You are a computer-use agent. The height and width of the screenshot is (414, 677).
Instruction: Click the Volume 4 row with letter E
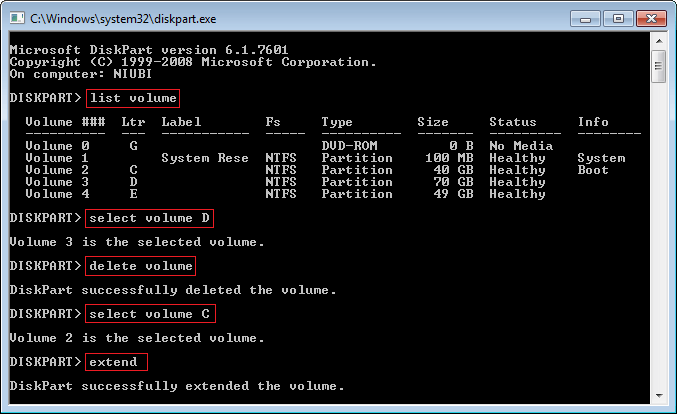(x=300, y=194)
